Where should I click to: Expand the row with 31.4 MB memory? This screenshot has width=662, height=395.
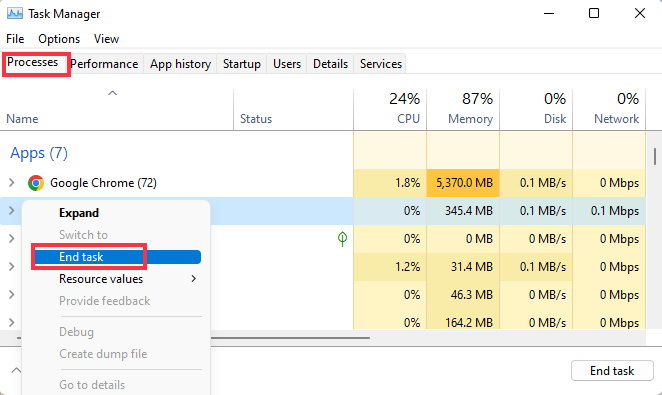point(12,266)
